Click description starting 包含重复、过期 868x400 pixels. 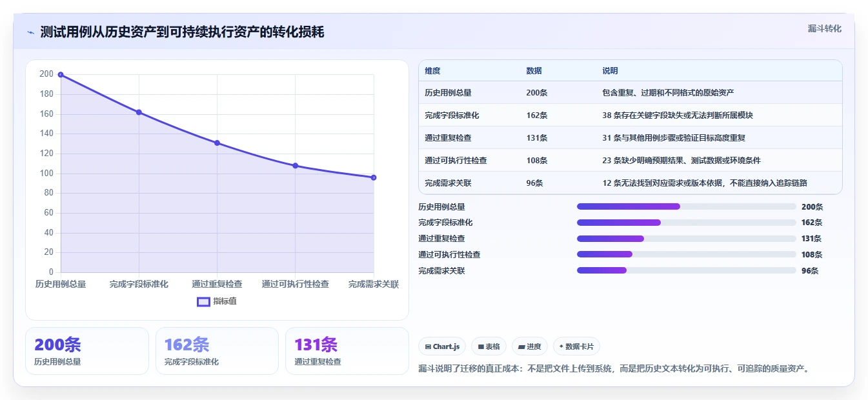pyautogui.click(x=668, y=93)
